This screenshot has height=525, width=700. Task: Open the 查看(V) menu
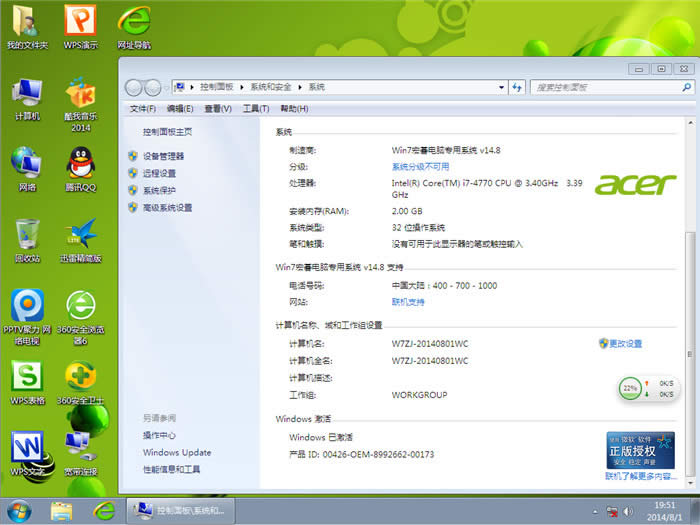point(218,108)
